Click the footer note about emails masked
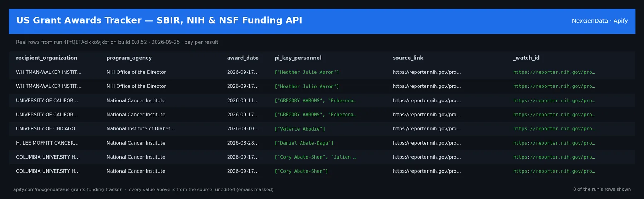This screenshot has height=199, width=644. point(201,190)
